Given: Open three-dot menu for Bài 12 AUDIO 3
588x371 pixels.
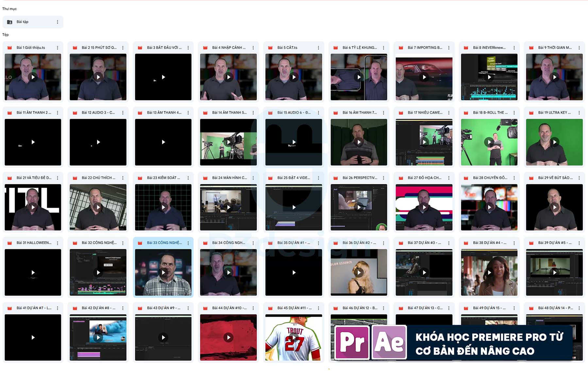Looking at the screenshot, I should click(x=123, y=113).
